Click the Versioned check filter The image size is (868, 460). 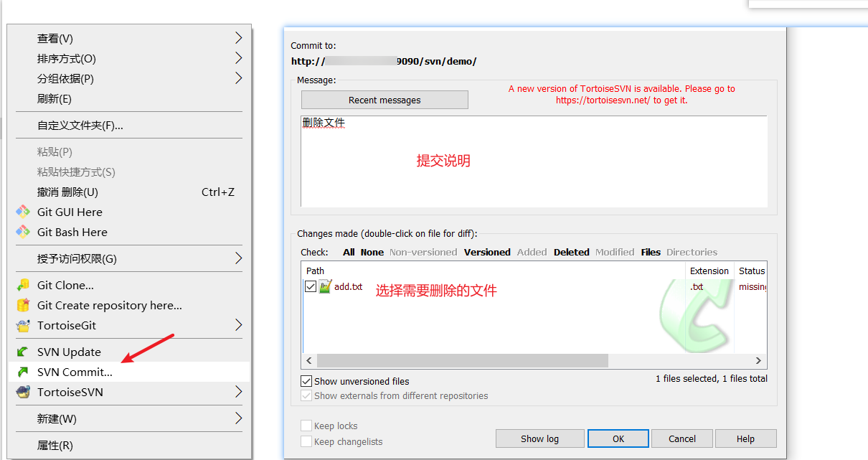tap(487, 252)
